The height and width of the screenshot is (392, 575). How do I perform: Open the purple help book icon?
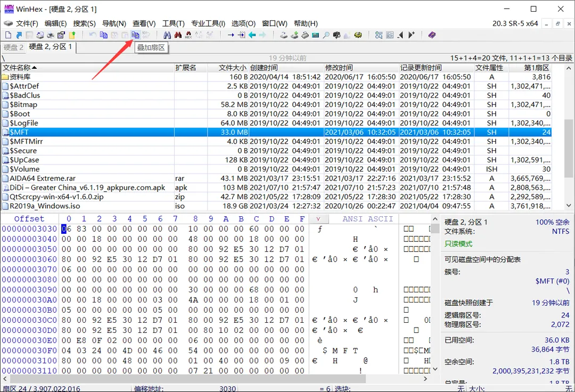pos(432,35)
